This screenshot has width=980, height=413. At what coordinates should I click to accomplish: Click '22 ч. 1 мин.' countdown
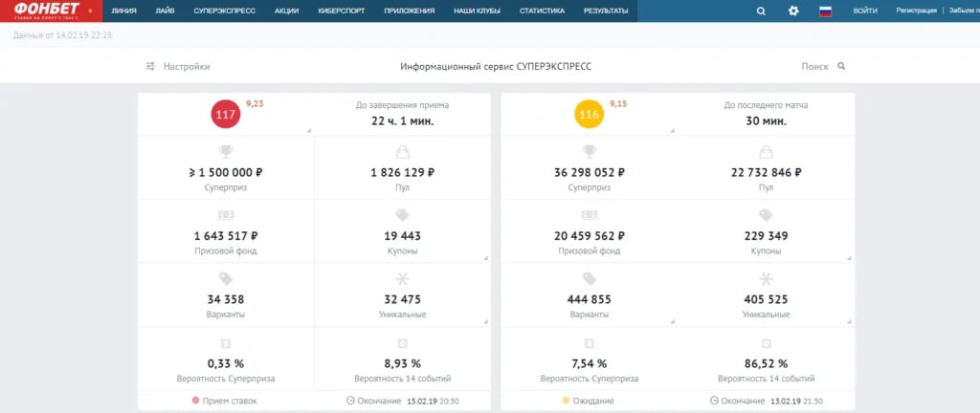tap(402, 121)
